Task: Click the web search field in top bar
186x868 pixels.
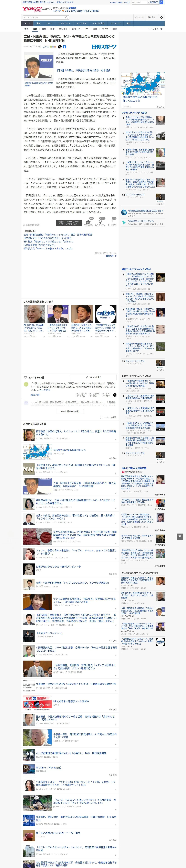Action: [139, 2]
